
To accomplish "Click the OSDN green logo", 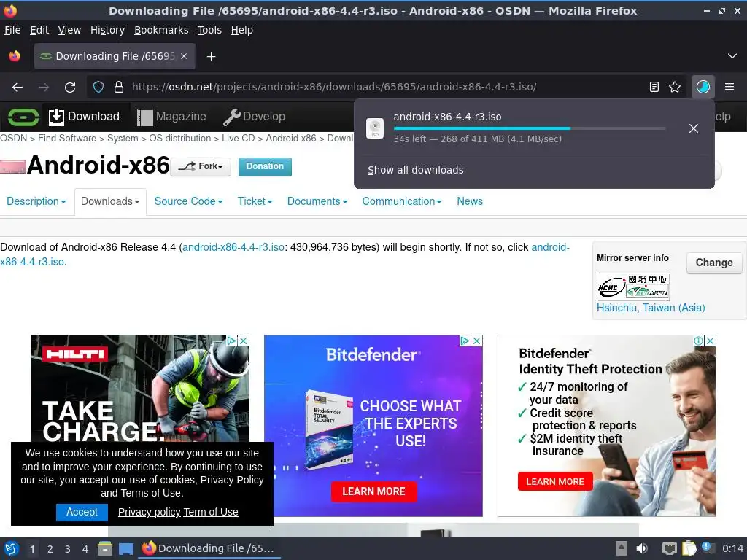I will point(23,117).
